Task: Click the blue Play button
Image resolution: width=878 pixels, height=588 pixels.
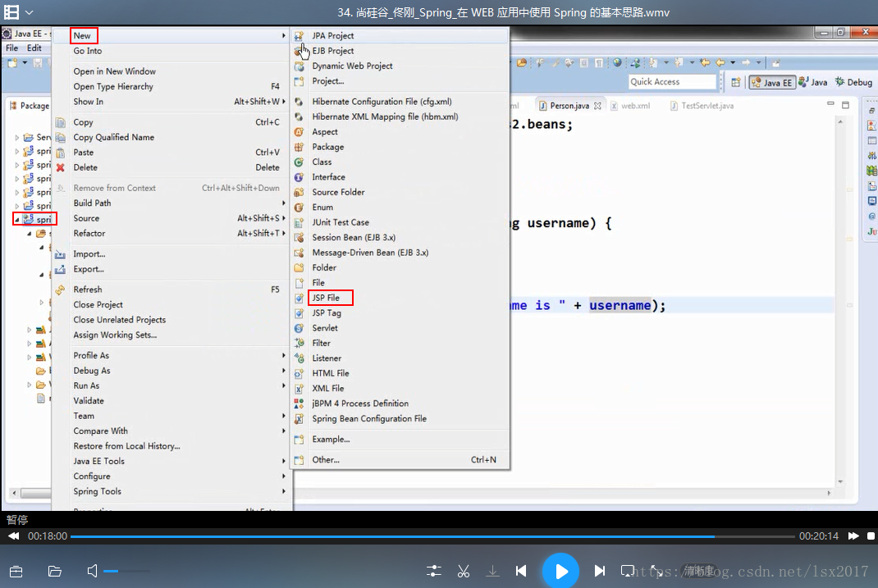Action: point(560,572)
